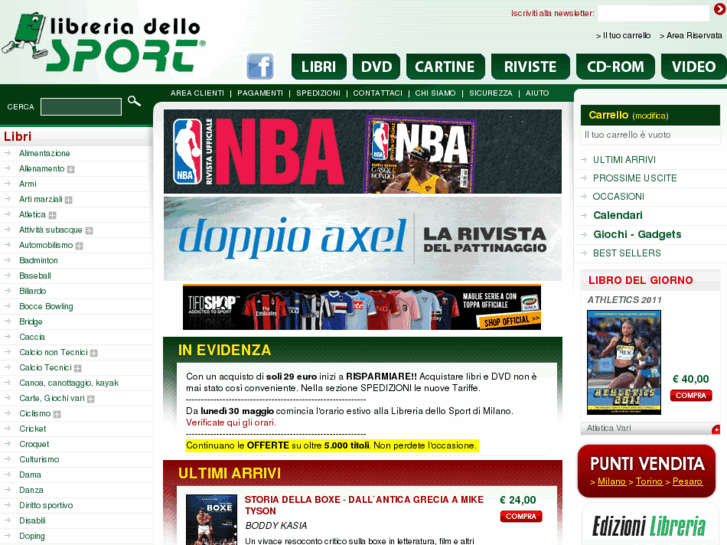Submit newsletter with red arrow icon

(x=720, y=9)
